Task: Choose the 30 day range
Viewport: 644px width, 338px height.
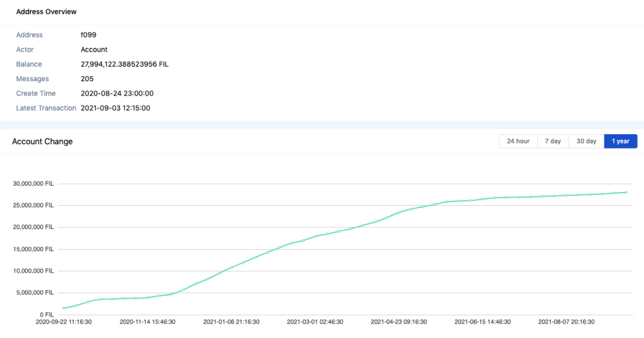Action: [x=586, y=142]
